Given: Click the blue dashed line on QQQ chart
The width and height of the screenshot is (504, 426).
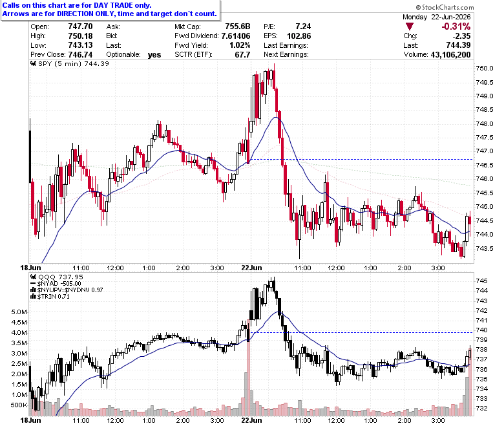Looking at the screenshot, I should tap(362, 332).
